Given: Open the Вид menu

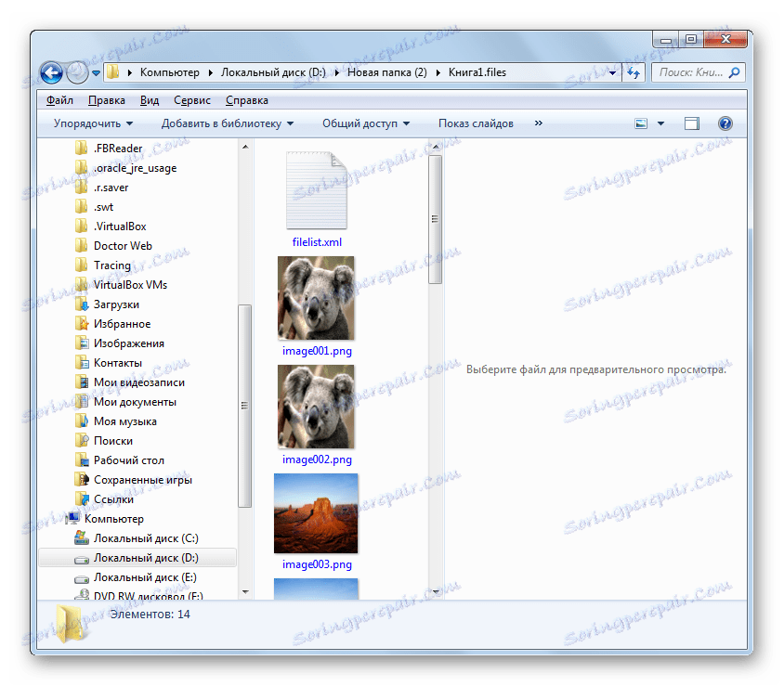Looking at the screenshot, I should tap(149, 99).
